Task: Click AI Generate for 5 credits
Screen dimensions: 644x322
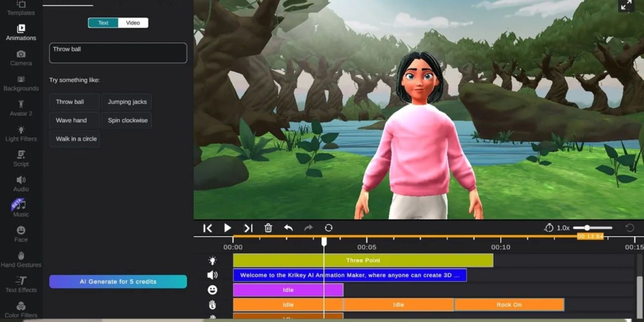Action: click(118, 281)
